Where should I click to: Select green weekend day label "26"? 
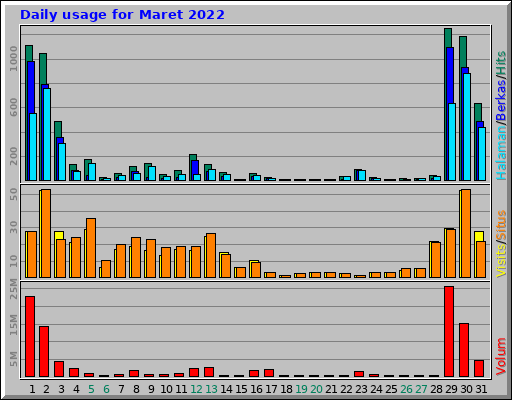(406, 389)
